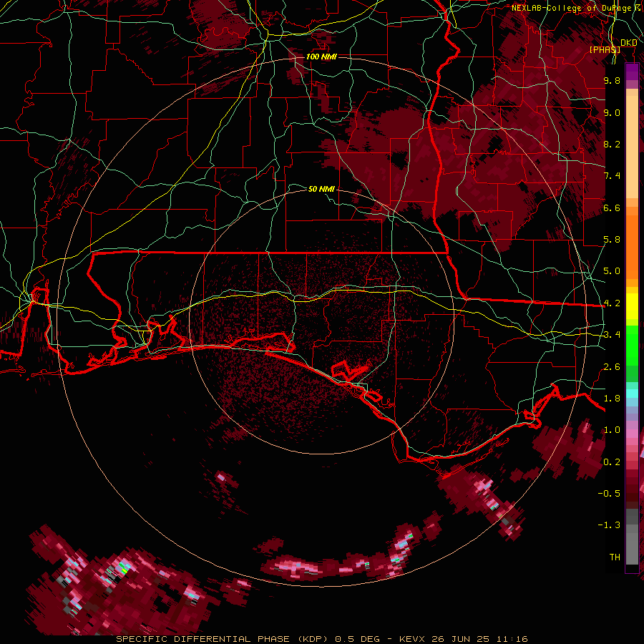Select the 5.8 value on the scale
Viewport: 644px width, 644px height.
point(612,240)
